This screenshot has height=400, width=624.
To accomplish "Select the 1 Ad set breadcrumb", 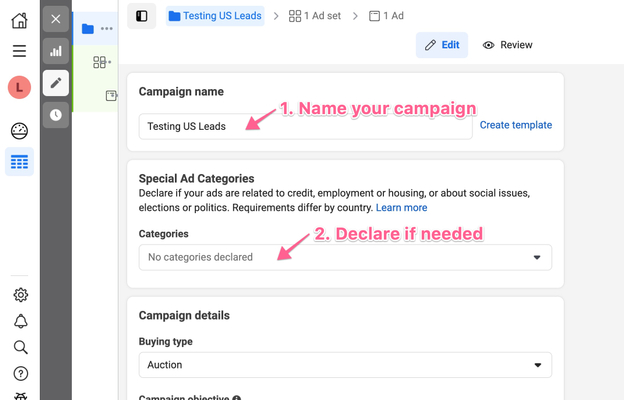I will (x=318, y=16).
